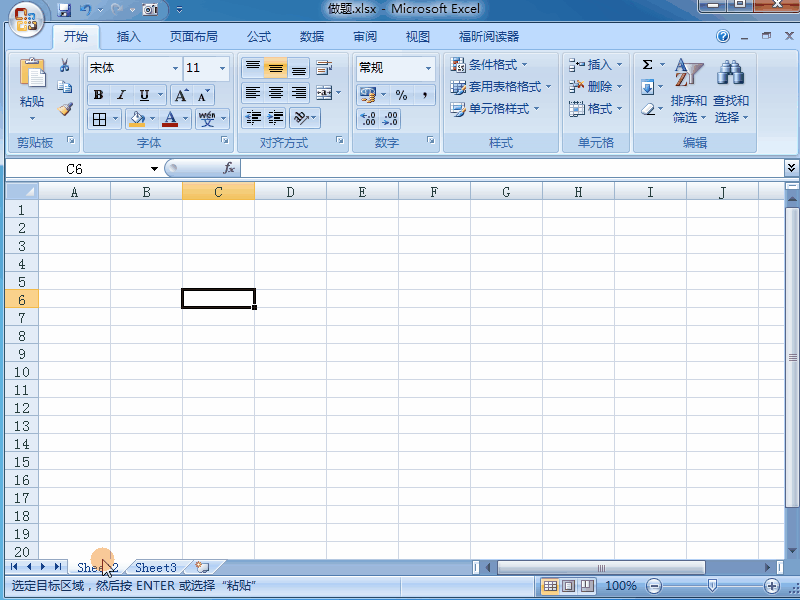
Task: Click the increase decimal icon
Action: pos(367,118)
